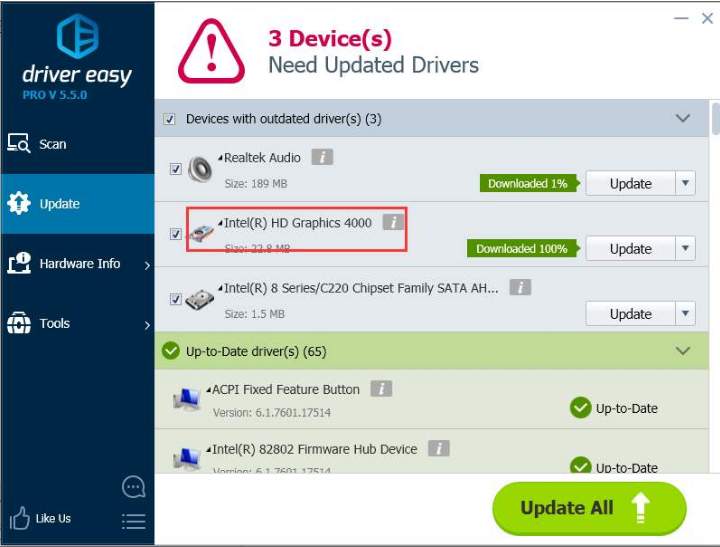The height and width of the screenshot is (547, 720).
Task: Select the Realtek Audio device name
Action: (262, 158)
